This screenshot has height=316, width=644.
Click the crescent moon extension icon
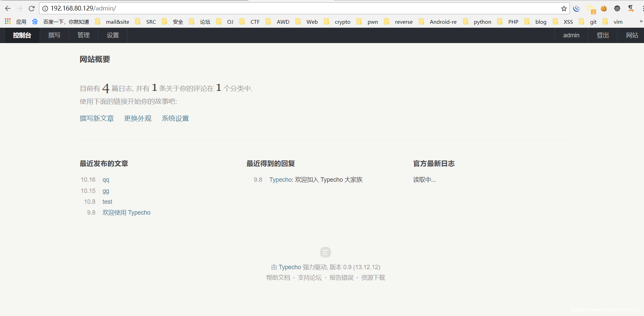point(577,8)
